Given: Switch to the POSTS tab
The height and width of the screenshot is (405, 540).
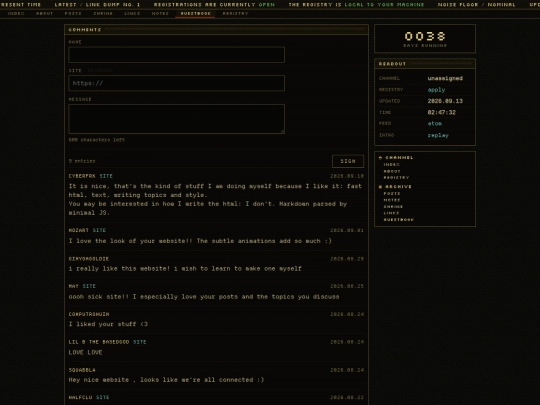Looking at the screenshot, I should pos(73,13).
